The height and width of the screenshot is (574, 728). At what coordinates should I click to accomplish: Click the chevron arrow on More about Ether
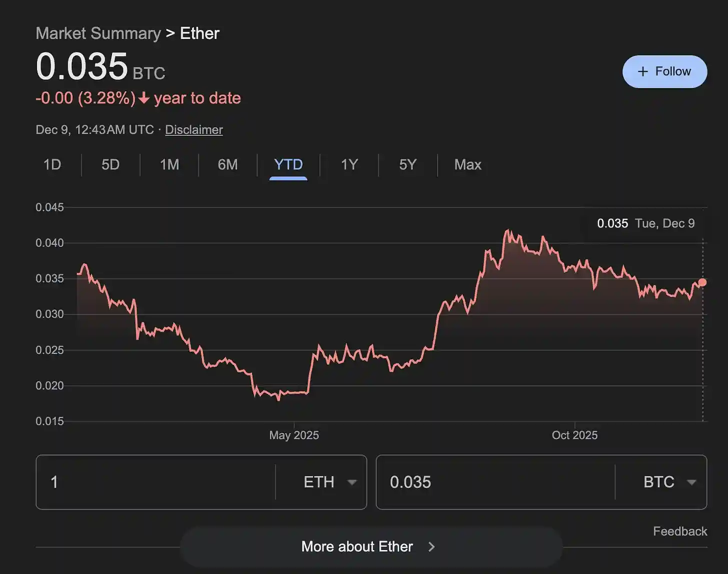(431, 547)
